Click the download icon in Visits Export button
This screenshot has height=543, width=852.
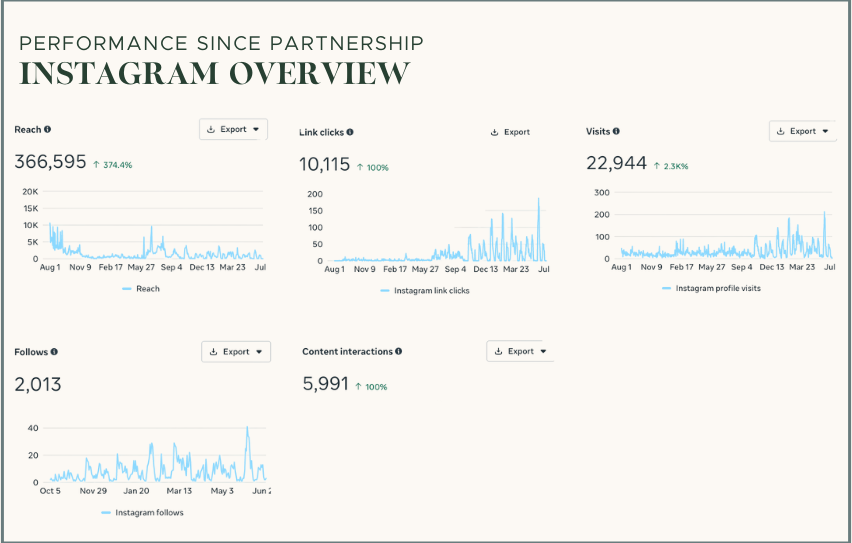pos(780,131)
